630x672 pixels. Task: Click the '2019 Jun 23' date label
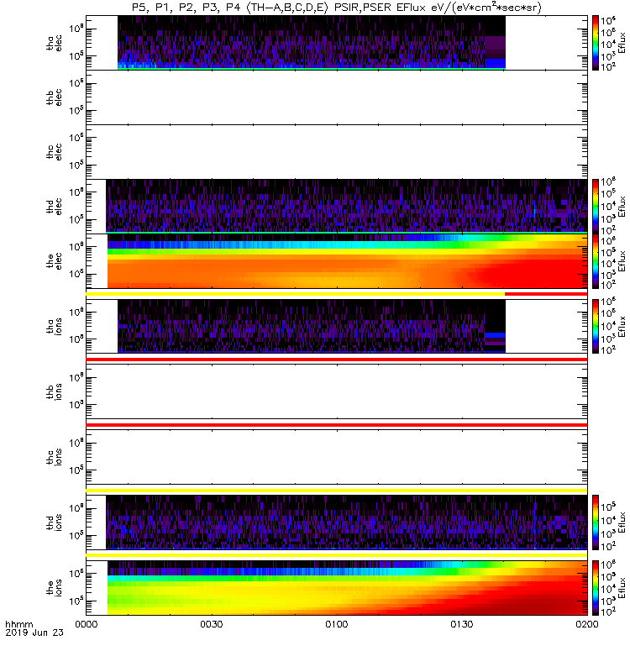(x=34, y=633)
